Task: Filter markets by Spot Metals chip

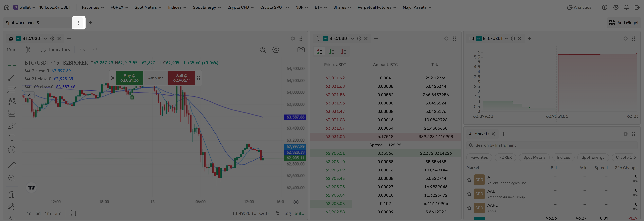Action: click(534, 157)
